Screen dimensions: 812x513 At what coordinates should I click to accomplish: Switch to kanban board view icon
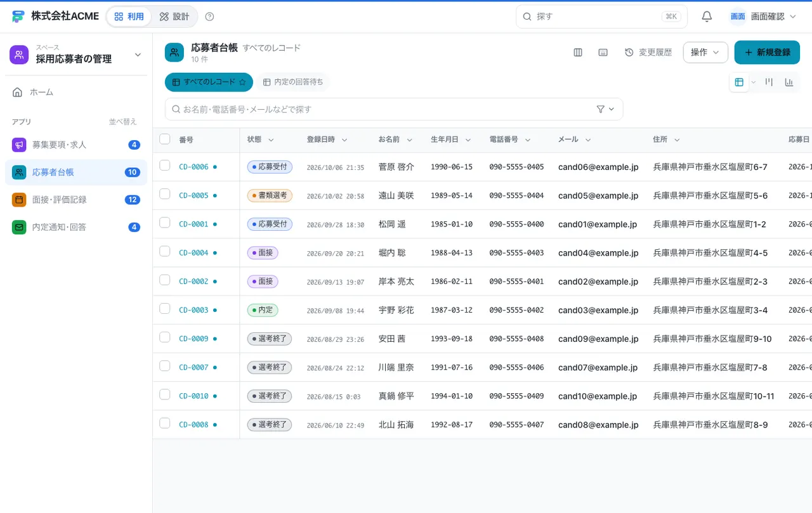click(x=769, y=82)
